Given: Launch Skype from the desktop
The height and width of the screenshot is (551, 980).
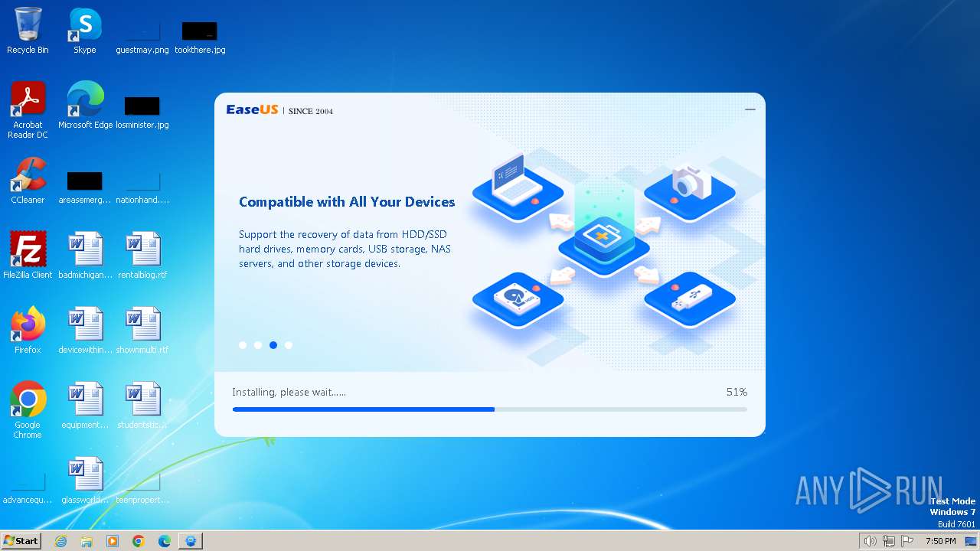Looking at the screenshot, I should click(84, 31).
